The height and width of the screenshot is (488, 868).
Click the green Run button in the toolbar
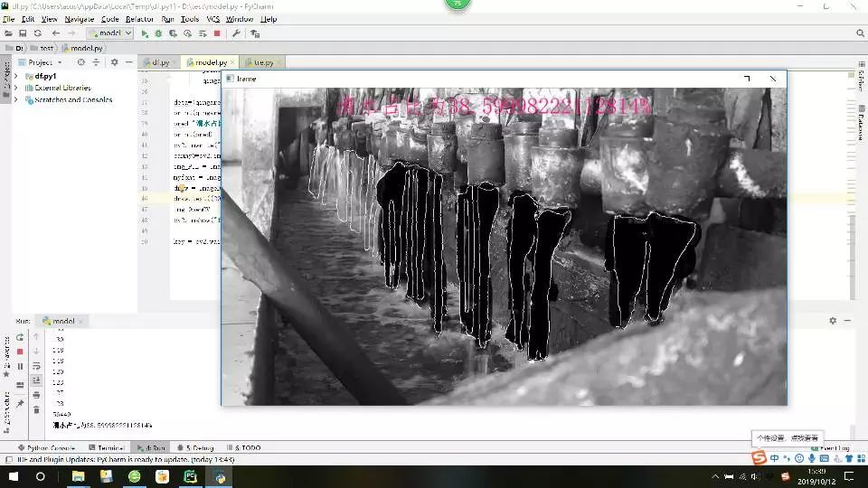[145, 33]
